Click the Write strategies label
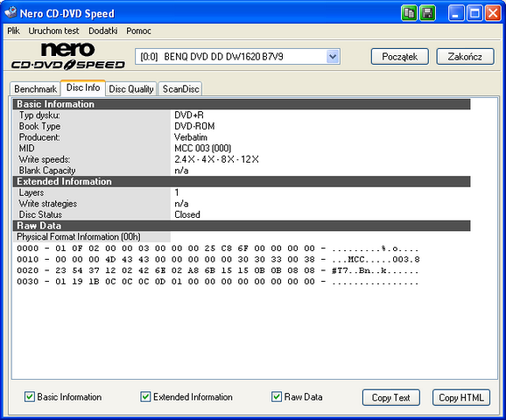The image size is (506, 420). pyautogui.click(x=48, y=204)
